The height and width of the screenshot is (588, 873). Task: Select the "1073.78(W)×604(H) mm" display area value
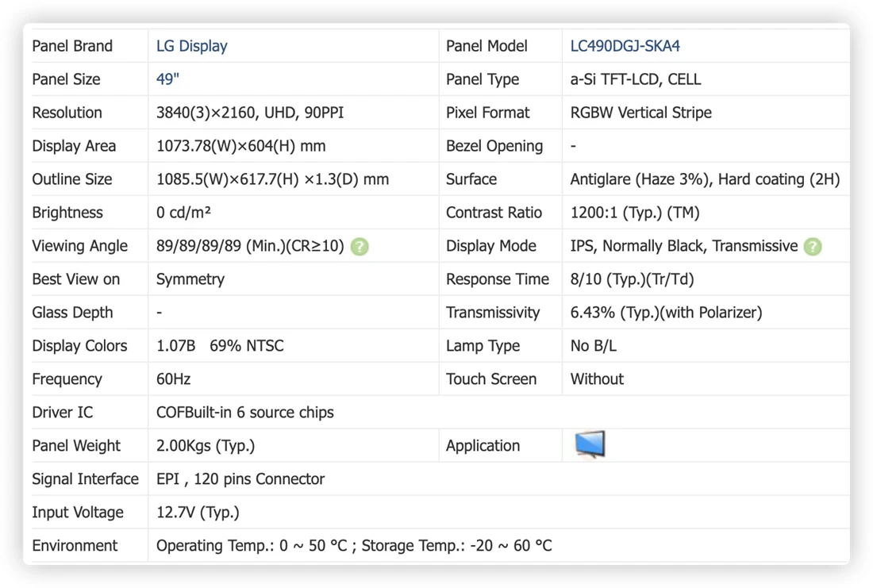[240, 147]
